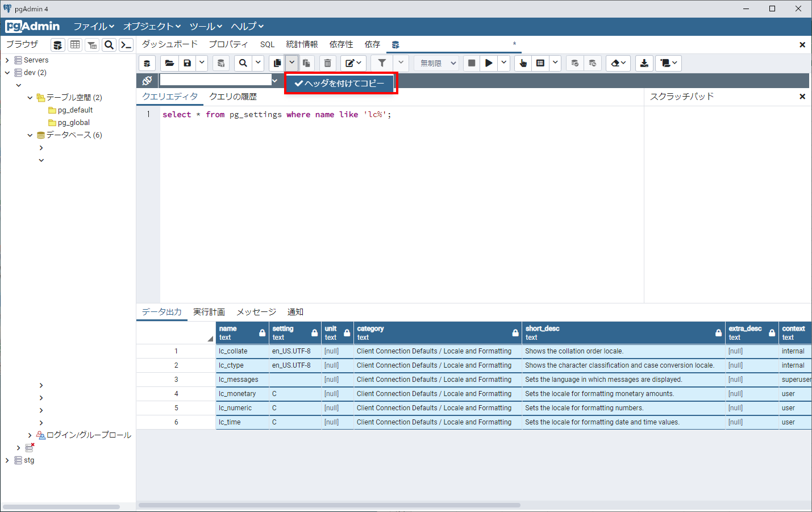Viewport: 812px width, 512px height.
Task: Click the Filter rows funnel icon
Action: click(x=382, y=63)
